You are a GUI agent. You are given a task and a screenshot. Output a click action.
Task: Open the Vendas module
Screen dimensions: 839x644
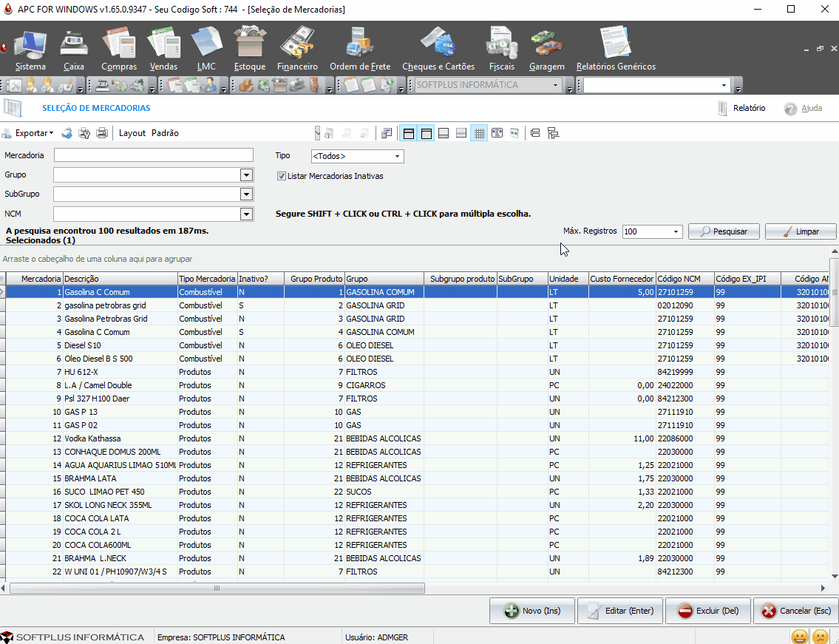pyautogui.click(x=163, y=50)
